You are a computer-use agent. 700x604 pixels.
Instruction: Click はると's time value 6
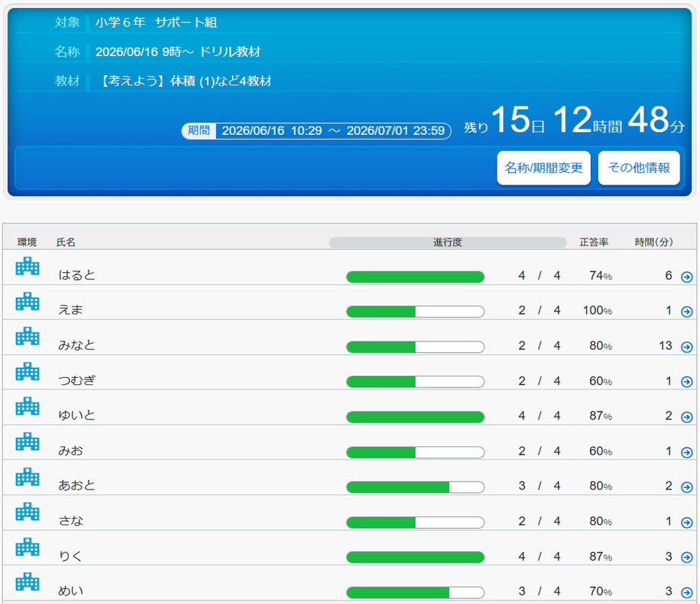point(669,275)
